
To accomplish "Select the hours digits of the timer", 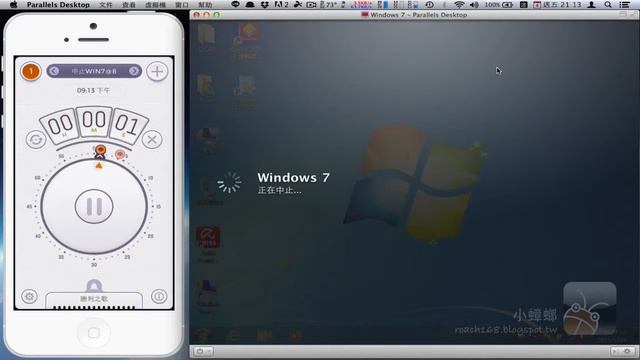I will 60,125.
